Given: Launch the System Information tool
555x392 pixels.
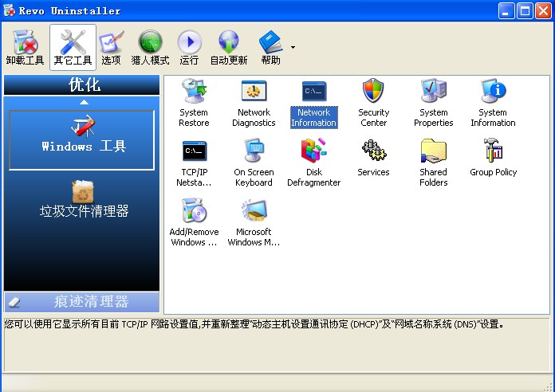Looking at the screenshot, I should pyautogui.click(x=493, y=103).
